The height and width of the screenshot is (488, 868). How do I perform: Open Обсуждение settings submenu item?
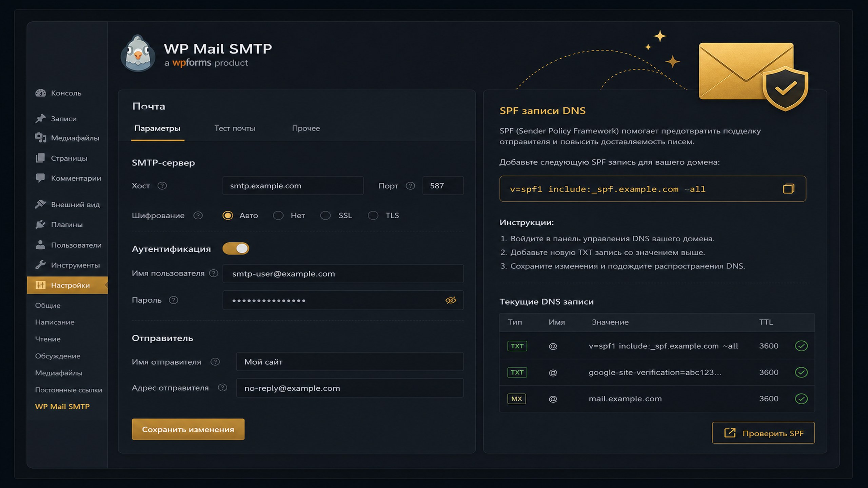coord(58,356)
